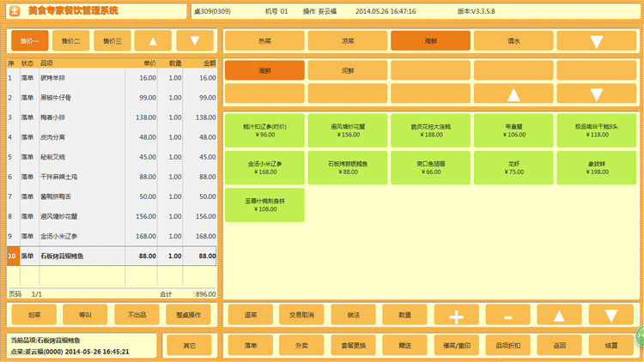Open the 做法 cooking method button
Screen dimensions: 644x362
353,315
